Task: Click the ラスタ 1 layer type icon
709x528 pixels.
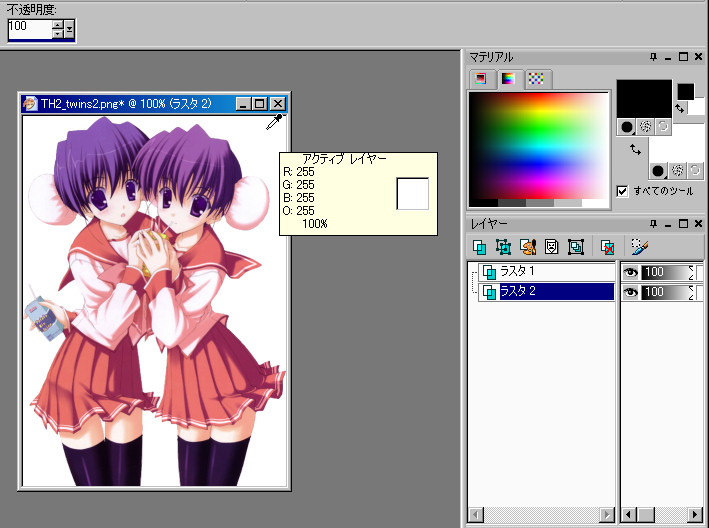Action: (x=489, y=272)
